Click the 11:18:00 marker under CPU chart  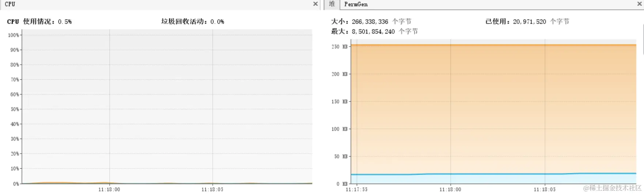click(109, 189)
